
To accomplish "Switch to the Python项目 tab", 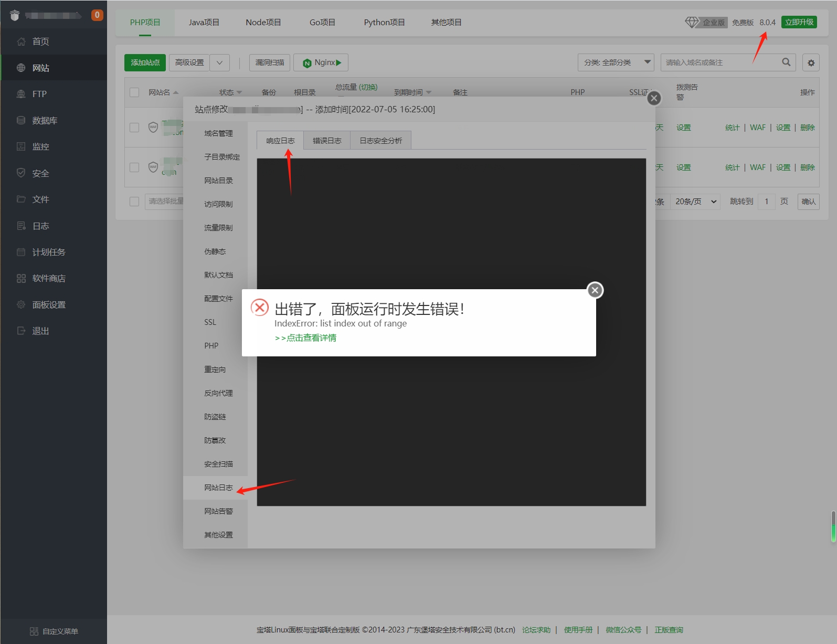I will (x=384, y=23).
